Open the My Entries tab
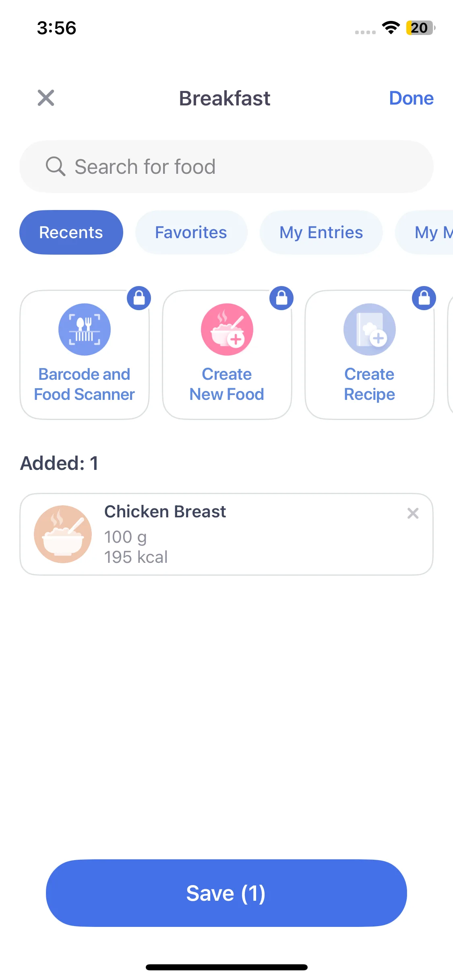Image resolution: width=453 pixels, height=980 pixels. click(x=321, y=232)
